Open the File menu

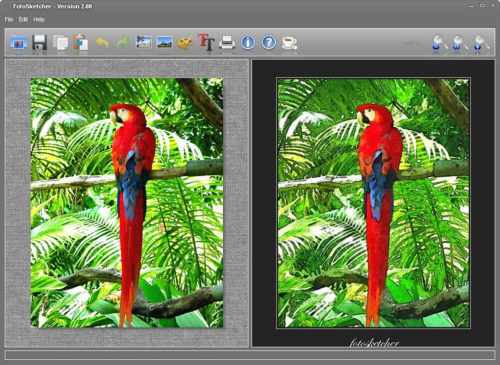tap(9, 20)
